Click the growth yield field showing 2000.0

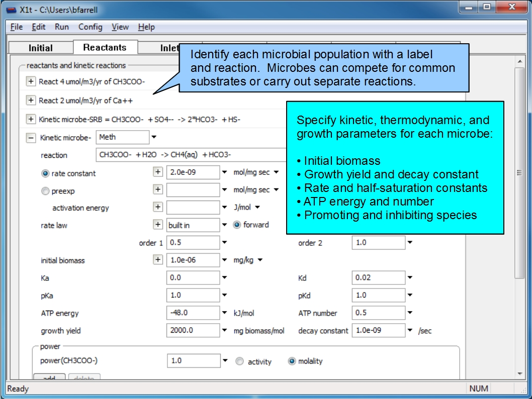point(193,330)
